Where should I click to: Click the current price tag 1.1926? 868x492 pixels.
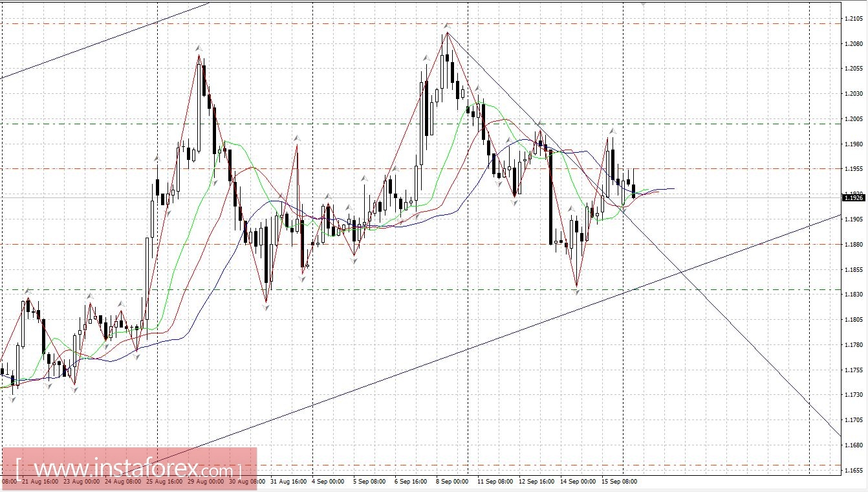855,198
